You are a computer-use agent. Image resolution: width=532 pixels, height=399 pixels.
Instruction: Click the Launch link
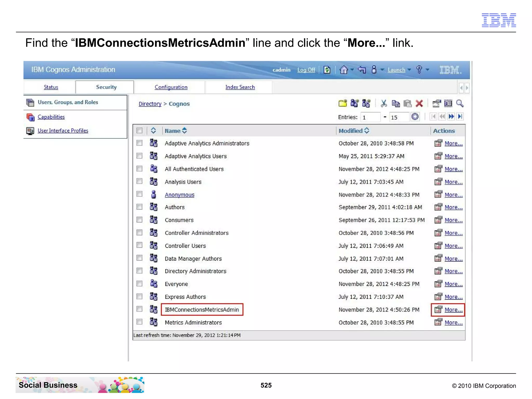(396, 70)
